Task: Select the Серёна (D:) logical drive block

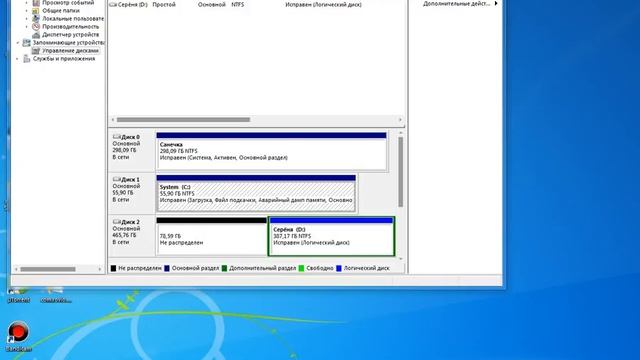Action: (331, 236)
